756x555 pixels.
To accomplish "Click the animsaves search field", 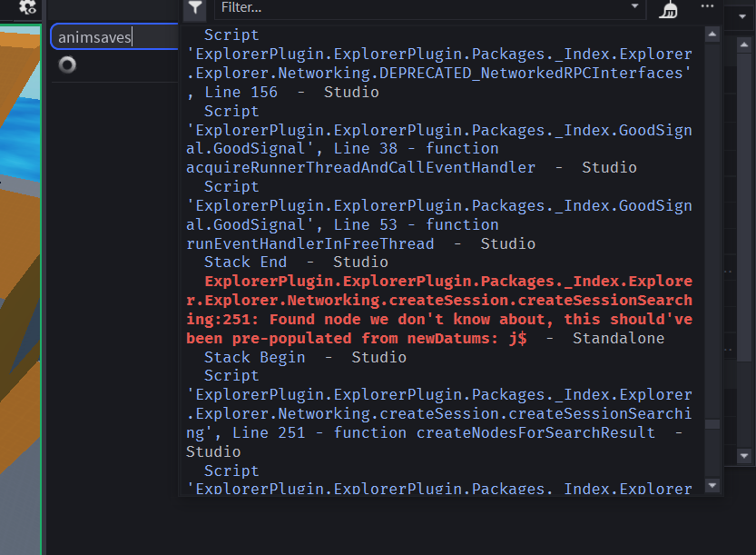I will (114, 36).
